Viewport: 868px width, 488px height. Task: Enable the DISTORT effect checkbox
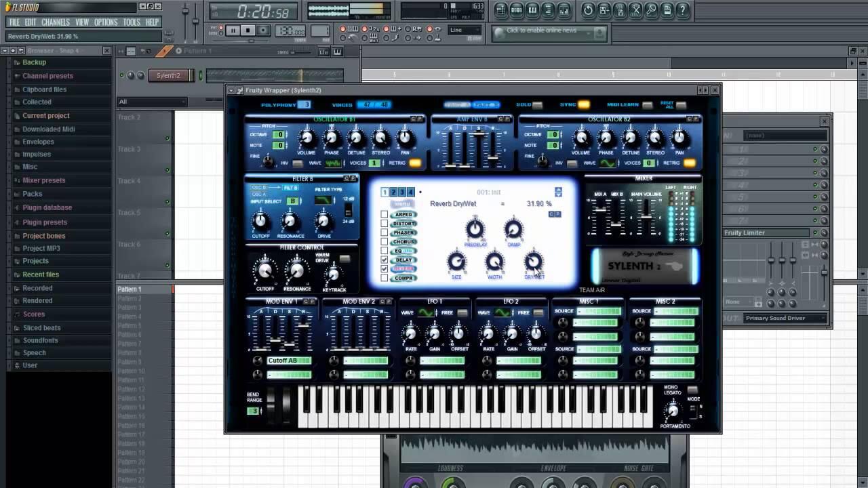384,224
